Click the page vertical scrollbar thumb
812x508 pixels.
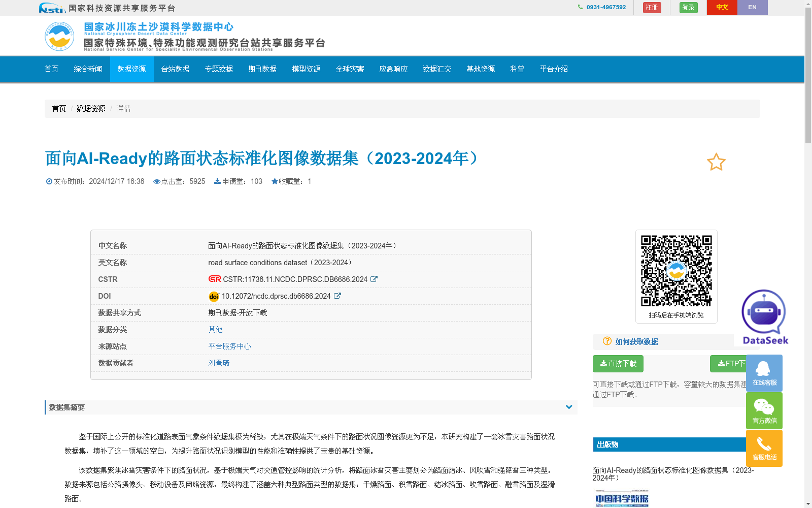pyautogui.click(x=808, y=75)
